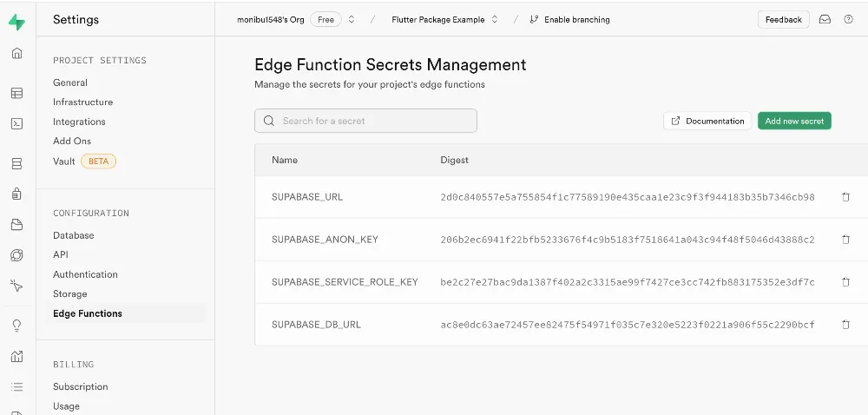This screenshot has height=415, width=868.
Task: Click the Supabase logo
Action: click(16, 22)
